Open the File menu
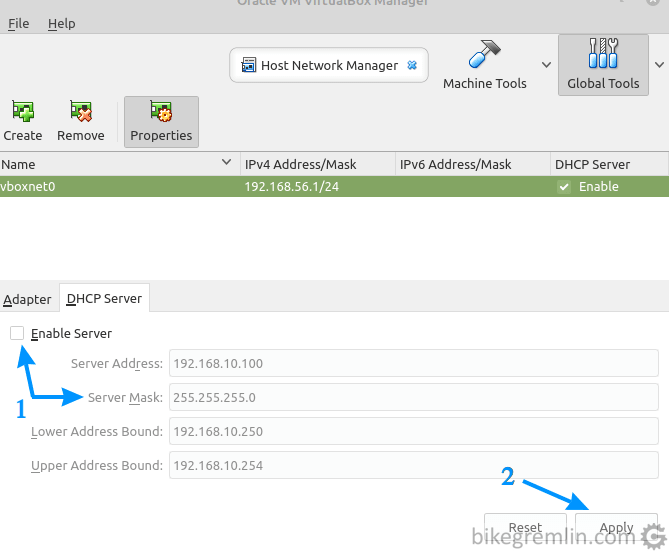Screen dimensions: 669x551 coord(19,23)
